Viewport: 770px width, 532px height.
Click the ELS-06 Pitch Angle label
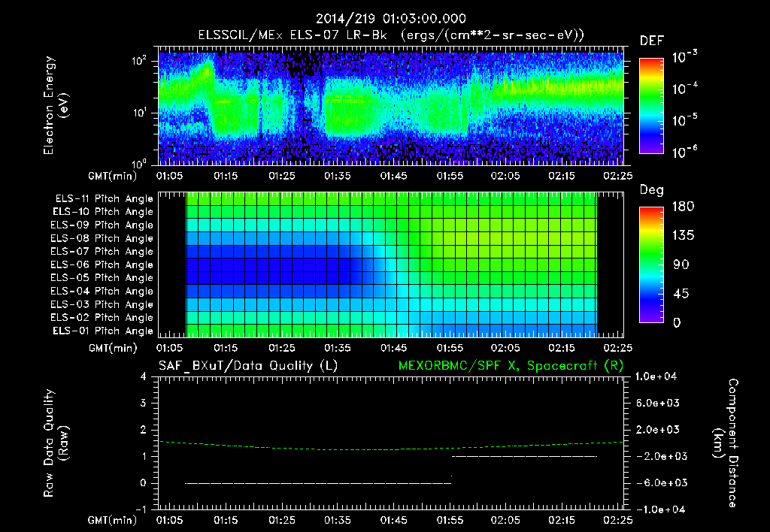102,264
